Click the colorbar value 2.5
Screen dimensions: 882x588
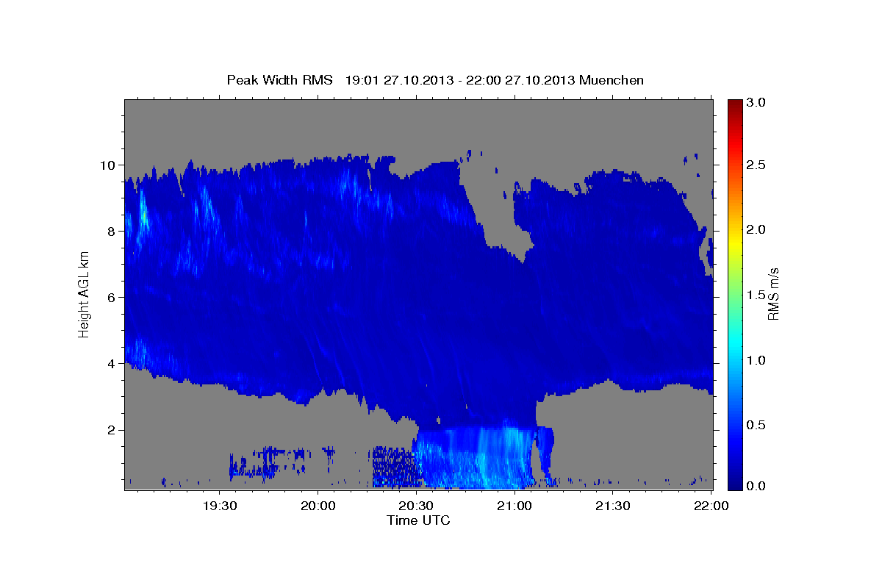[x=756, y=165]
